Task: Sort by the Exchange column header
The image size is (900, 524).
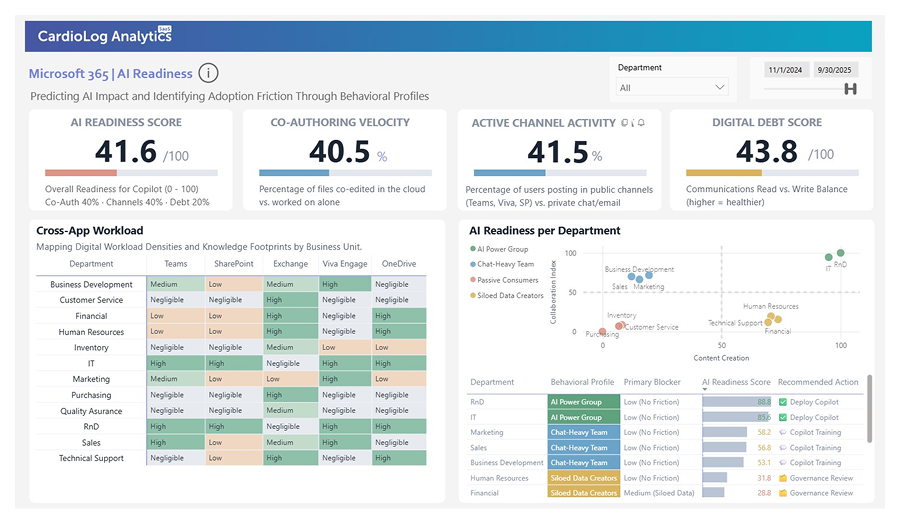Action: [290, 264]
